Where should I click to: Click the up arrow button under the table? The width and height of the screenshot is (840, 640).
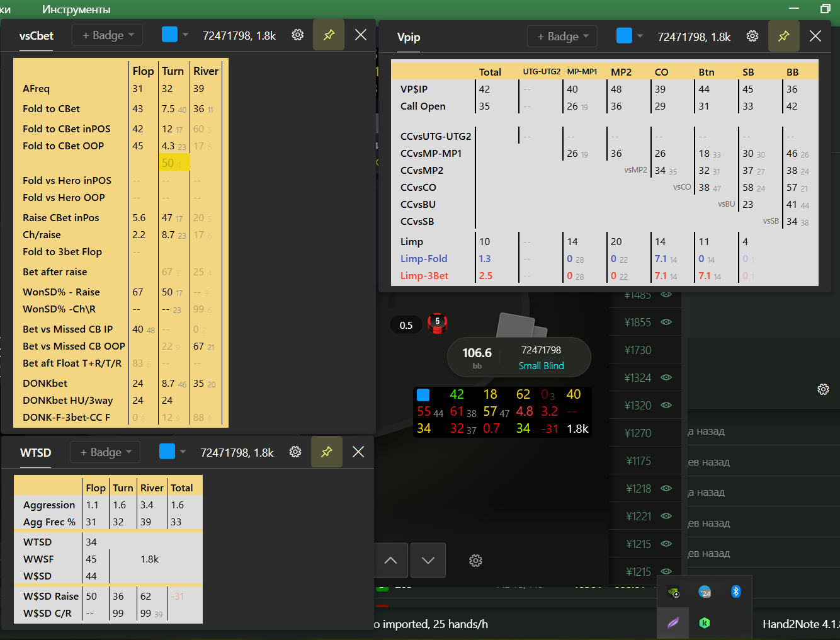[390, 561]
